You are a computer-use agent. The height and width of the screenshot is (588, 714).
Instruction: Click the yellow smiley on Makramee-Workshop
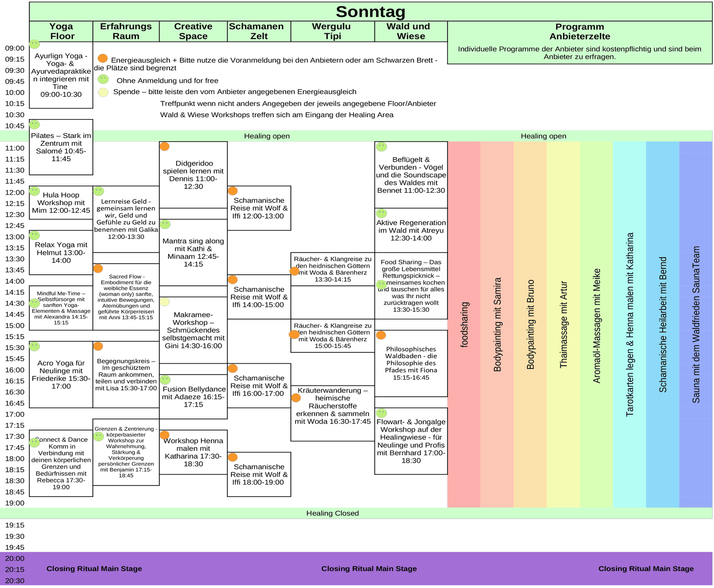(165, 302)
